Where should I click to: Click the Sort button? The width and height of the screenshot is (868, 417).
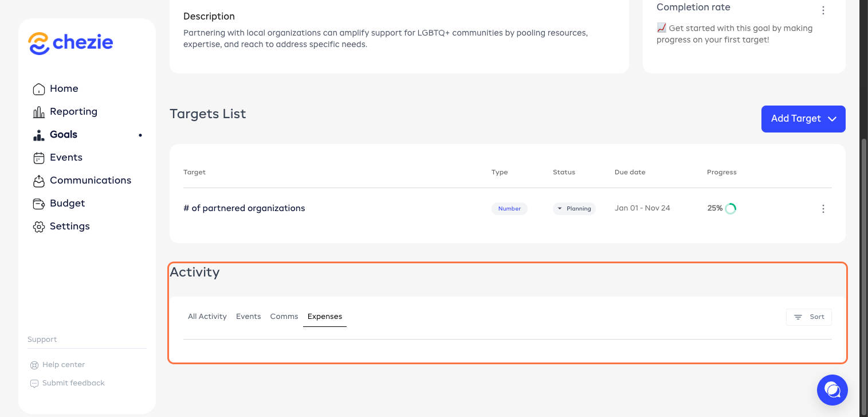coord(808,317)
